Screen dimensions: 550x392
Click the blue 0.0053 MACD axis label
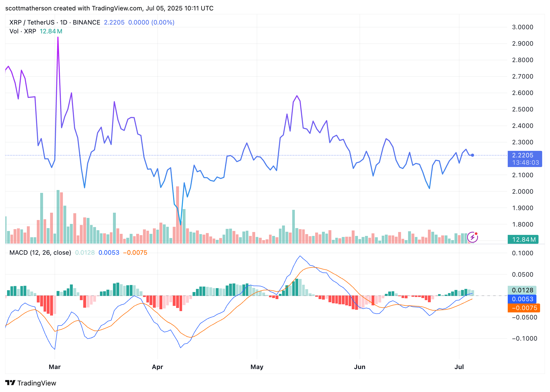pos(522,299)
